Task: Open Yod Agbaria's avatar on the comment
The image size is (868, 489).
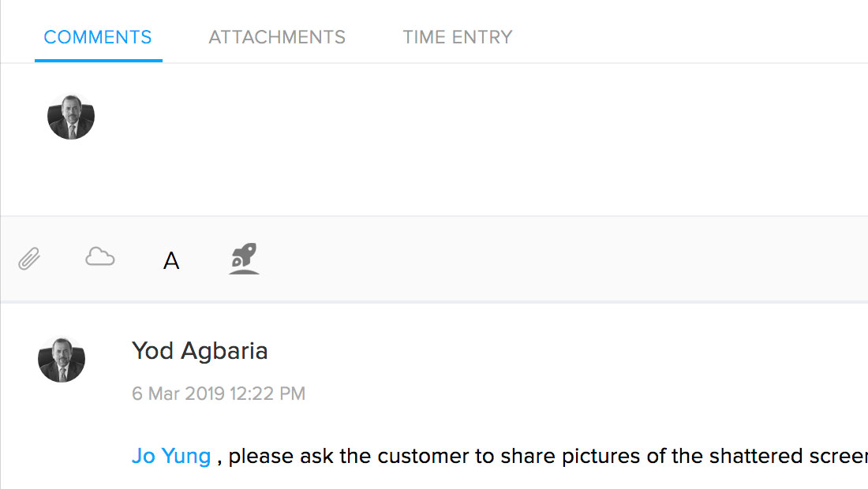Action: coord(62,360)
